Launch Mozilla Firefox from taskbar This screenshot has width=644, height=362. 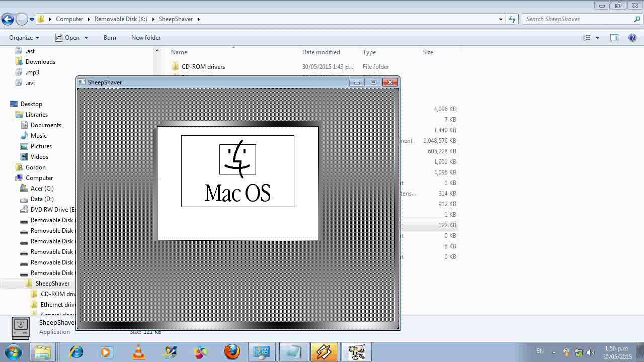click(232, 352)
